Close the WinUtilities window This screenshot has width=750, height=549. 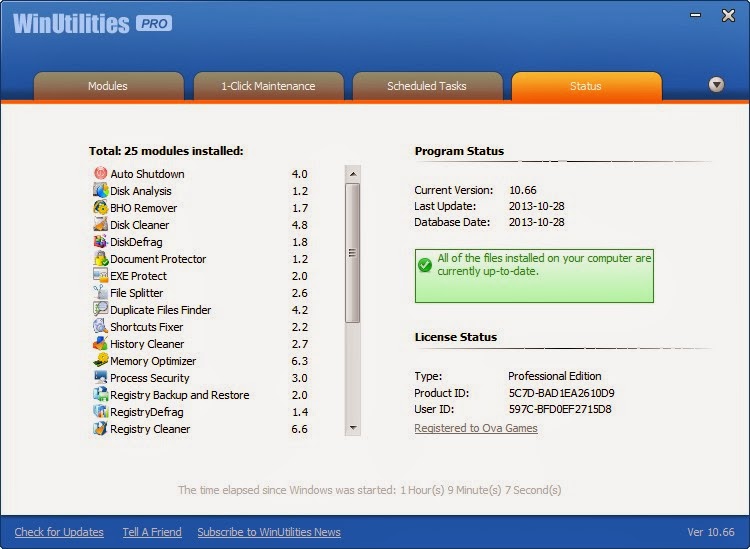[728, 16]
